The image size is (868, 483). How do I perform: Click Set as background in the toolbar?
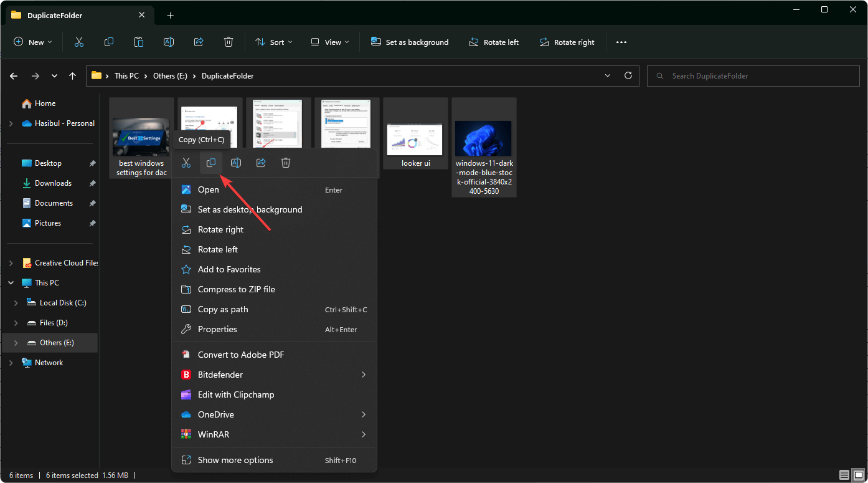[x=410, y=42]
